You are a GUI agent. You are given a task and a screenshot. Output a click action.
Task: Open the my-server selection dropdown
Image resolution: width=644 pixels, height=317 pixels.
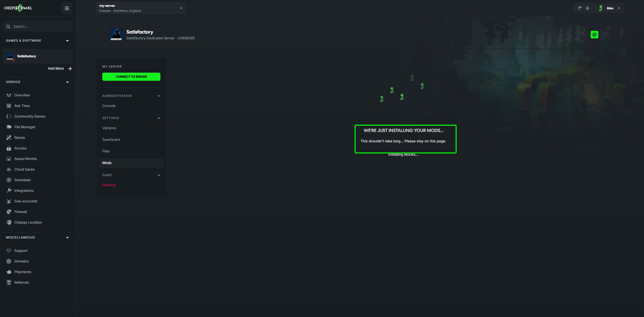[x=141, y=8]
